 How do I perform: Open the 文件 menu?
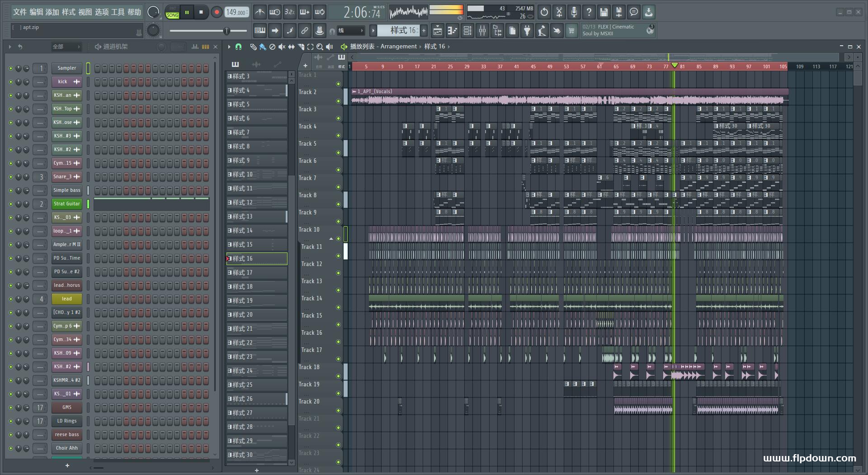pos(20,12)
